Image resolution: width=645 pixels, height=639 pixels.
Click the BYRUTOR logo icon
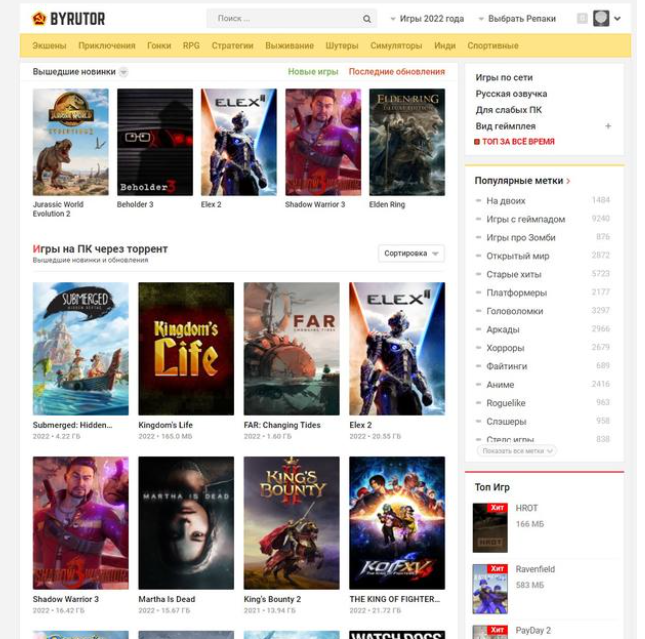coord(39,18)
